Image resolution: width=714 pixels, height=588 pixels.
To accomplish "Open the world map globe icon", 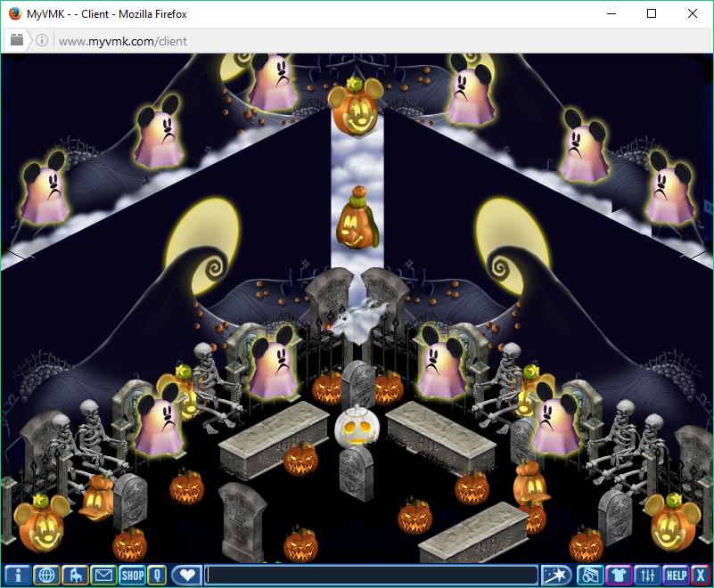I will click(45, 575).
